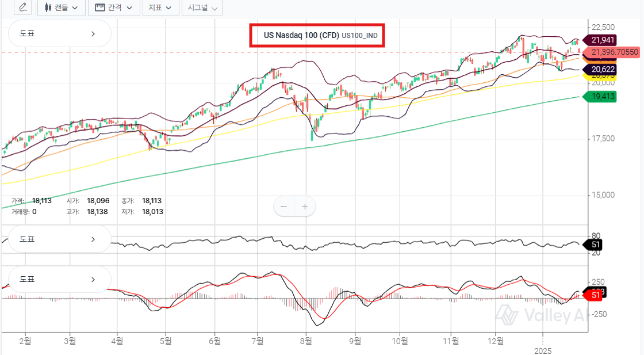Image resolution: width=644 pixels, height=355 pixels.
Task: Click the red 51 MACD signal tag
Action: coord(596,295)
